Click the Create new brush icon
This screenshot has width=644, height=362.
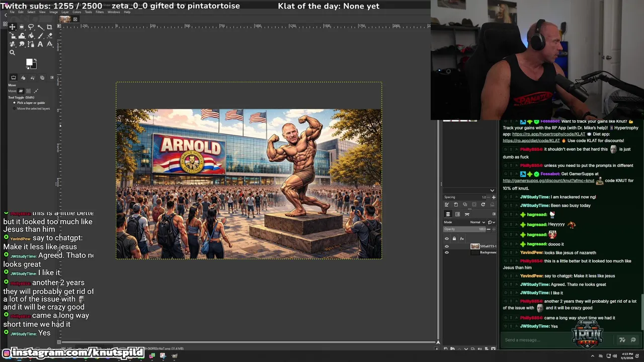(456, 205)
